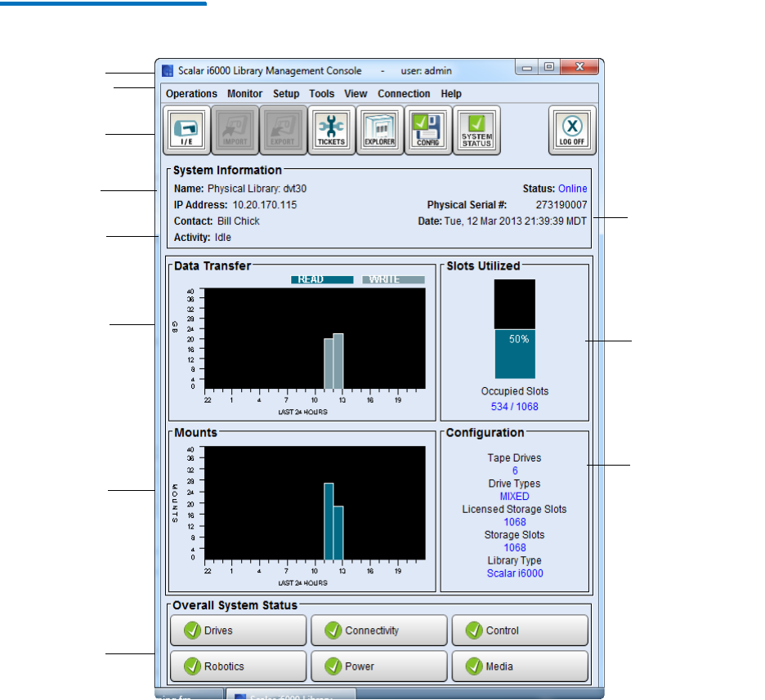Click the Online status link

[572, 189]
